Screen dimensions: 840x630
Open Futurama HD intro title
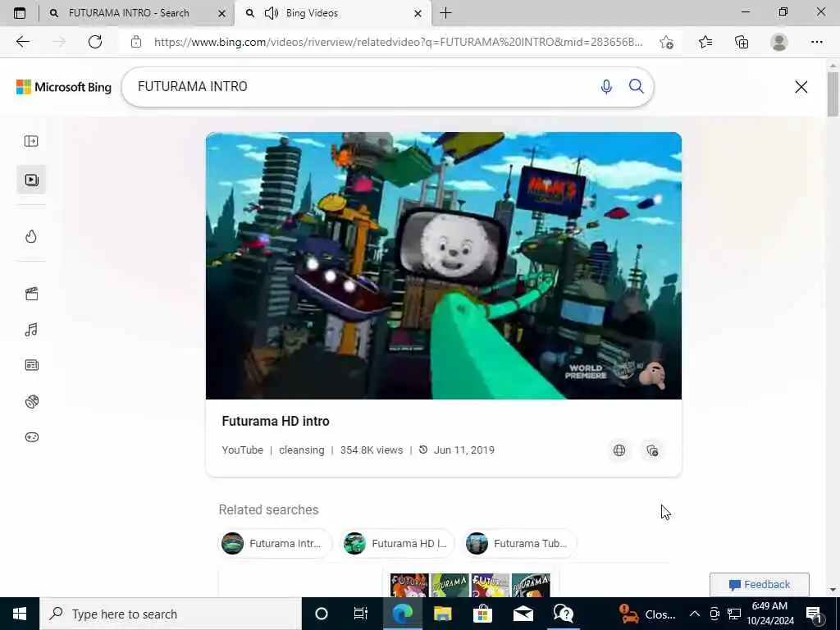tap(276, 421)
